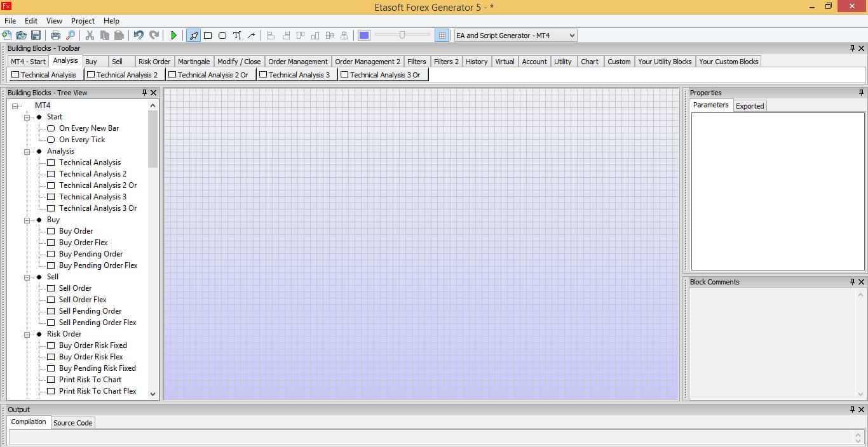
Task: Click the align top edges icon
Action: pyautogui.click(x=301, y=36)
